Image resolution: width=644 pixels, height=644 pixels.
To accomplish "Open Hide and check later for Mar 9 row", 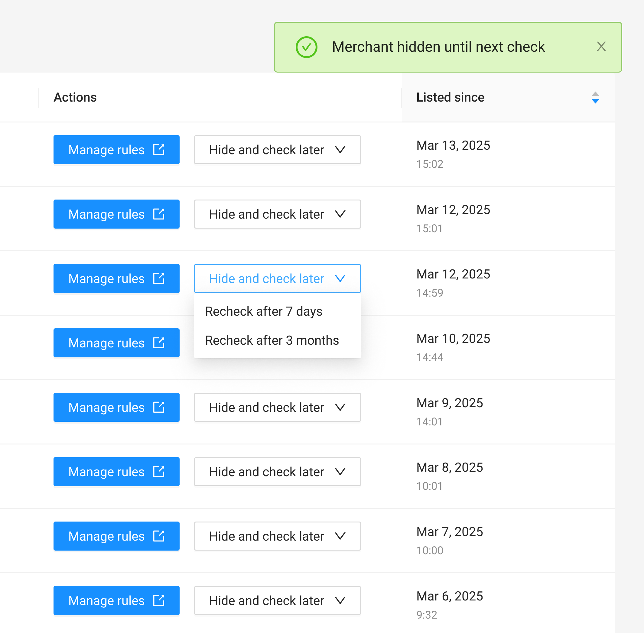I will [x=277, y=407].
